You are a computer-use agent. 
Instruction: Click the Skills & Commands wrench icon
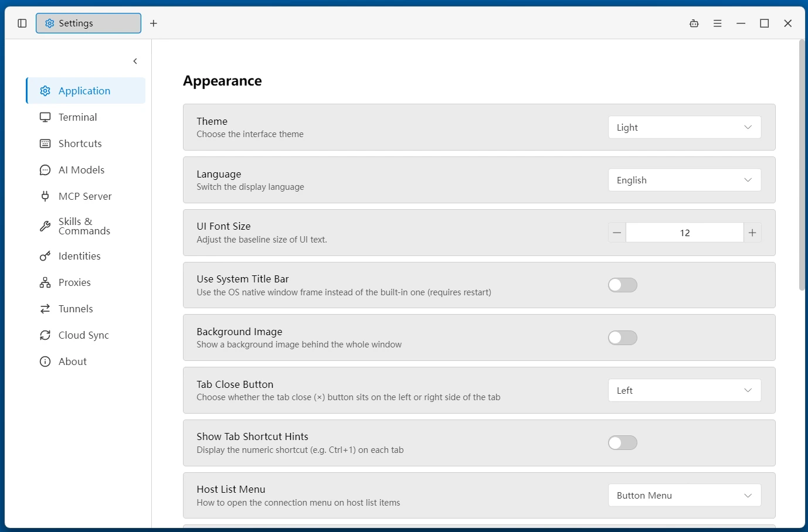pos(45,226)
